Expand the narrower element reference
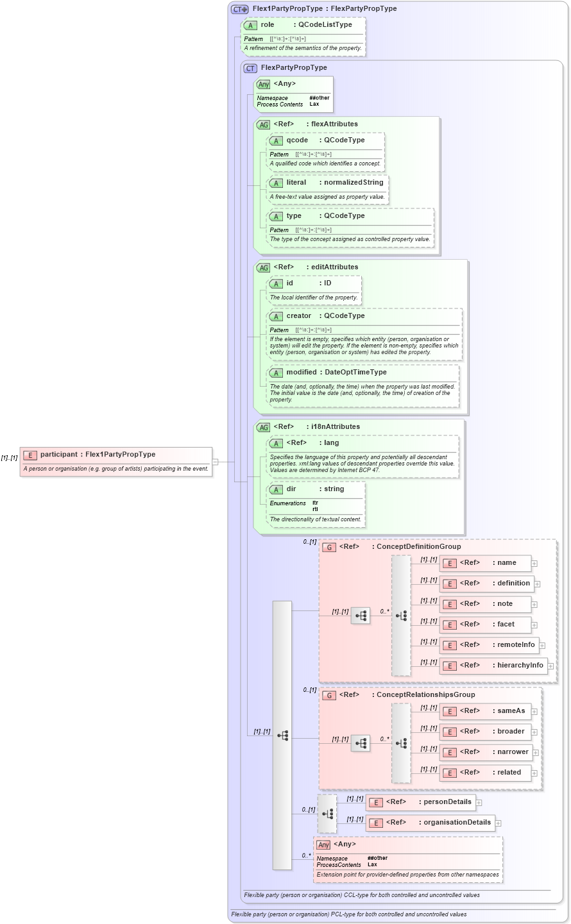Image resolution: width=571 pixels, height=924 pixels. 536,753
